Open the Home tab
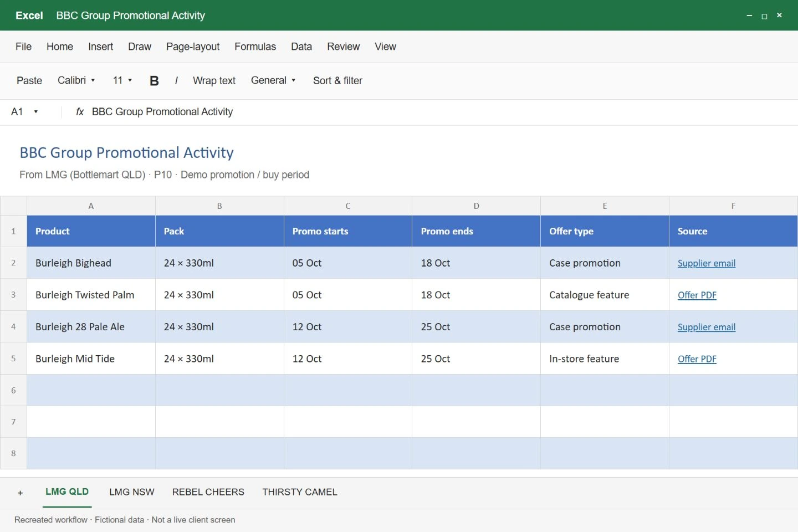Screen dimensions: 798x532 60,47
